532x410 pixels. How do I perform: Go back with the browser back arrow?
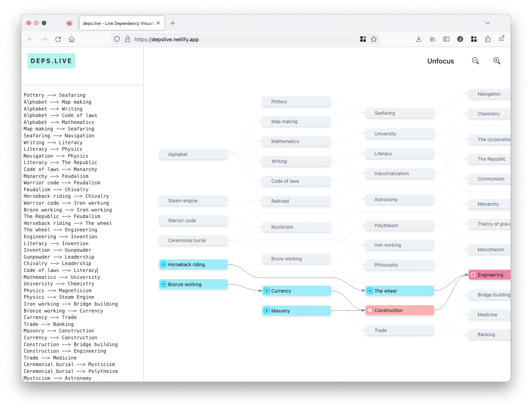point(31,39)
